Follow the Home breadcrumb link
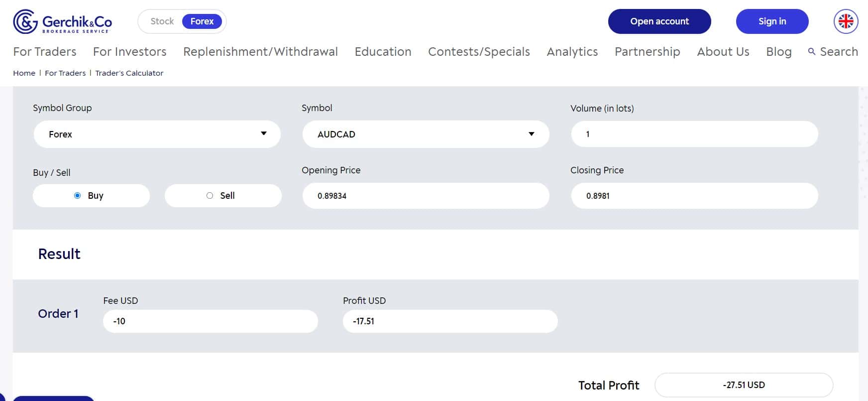Screen dimensions: 868x401 [x=24, y=73]
